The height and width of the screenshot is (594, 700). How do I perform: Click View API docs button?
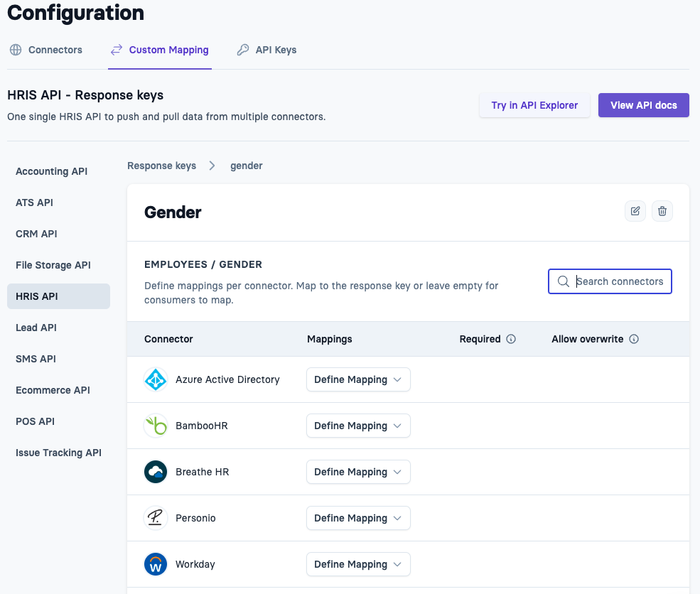[644, 105]
